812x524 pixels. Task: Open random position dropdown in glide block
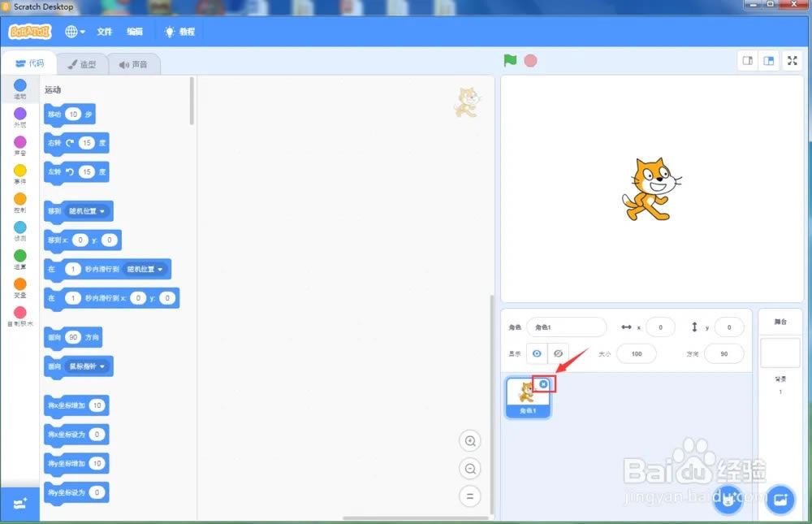pos(145,270)
